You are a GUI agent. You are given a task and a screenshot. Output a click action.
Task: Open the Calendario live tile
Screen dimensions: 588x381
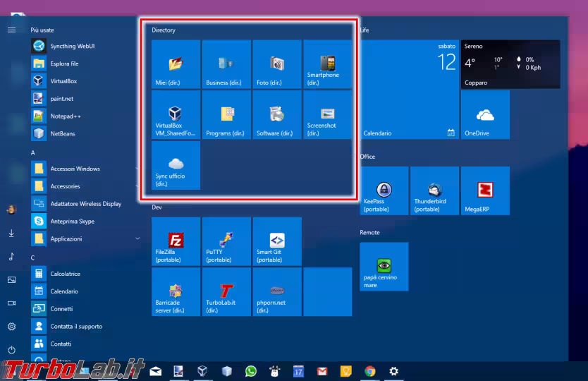coord(410,90)
